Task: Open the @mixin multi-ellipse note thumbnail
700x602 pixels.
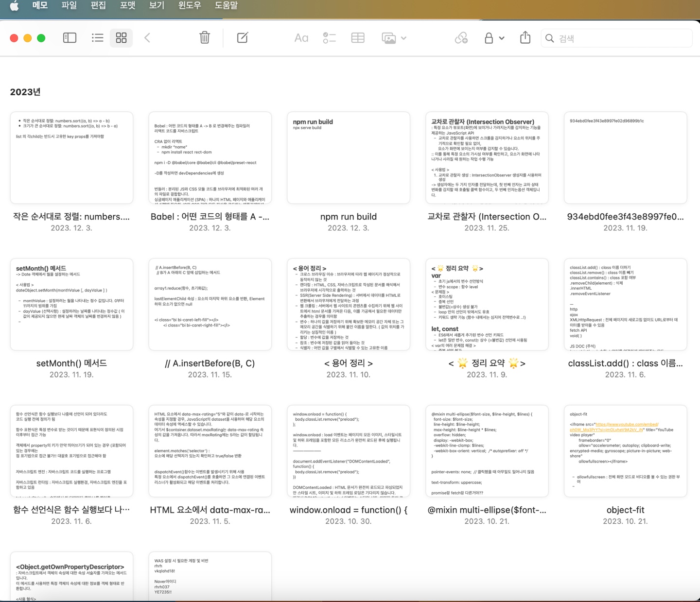Action: 487,451
